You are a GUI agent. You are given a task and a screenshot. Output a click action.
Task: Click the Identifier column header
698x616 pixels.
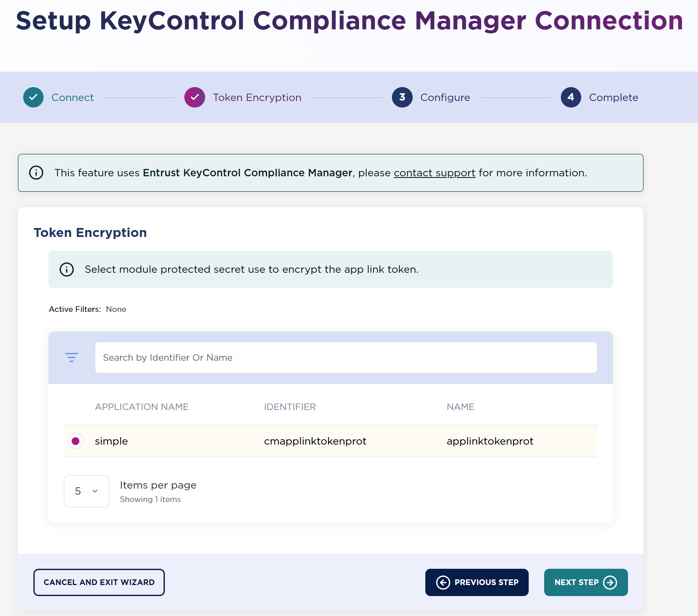pyautogui.click(x=290, y=407)
